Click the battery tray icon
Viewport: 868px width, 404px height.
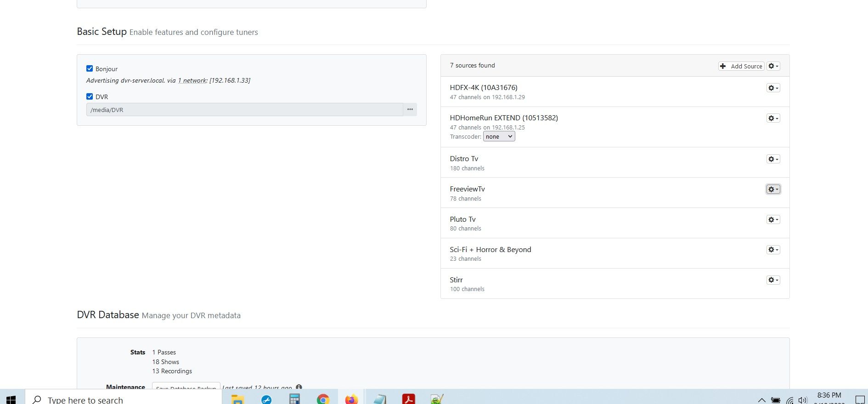776,400
